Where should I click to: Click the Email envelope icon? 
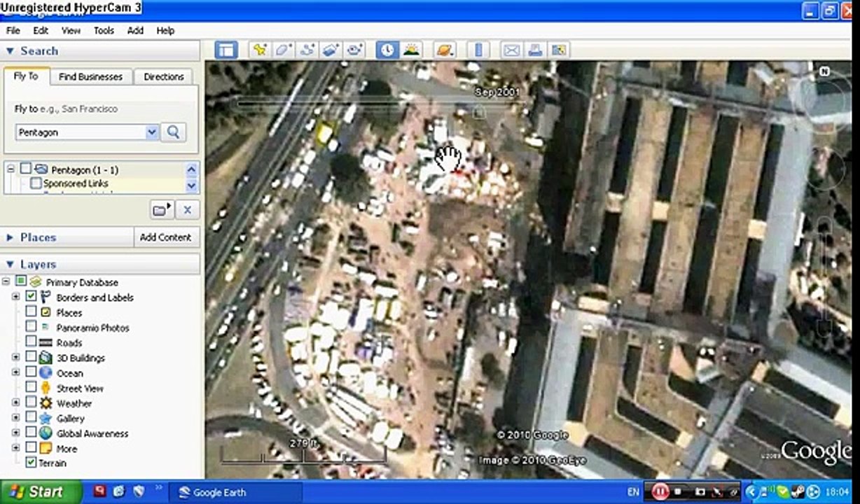(x=512, y=50)
